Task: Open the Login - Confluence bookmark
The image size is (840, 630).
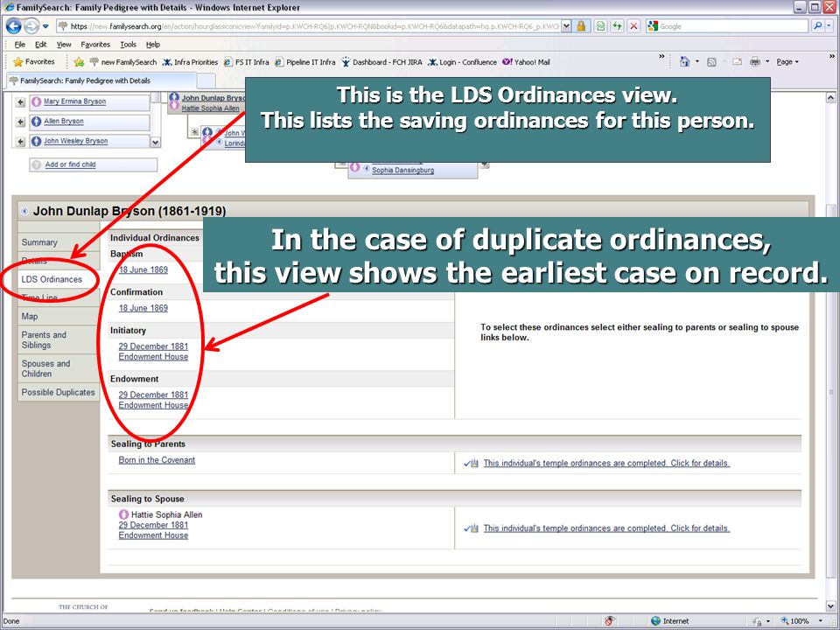Action: (462, 62)
